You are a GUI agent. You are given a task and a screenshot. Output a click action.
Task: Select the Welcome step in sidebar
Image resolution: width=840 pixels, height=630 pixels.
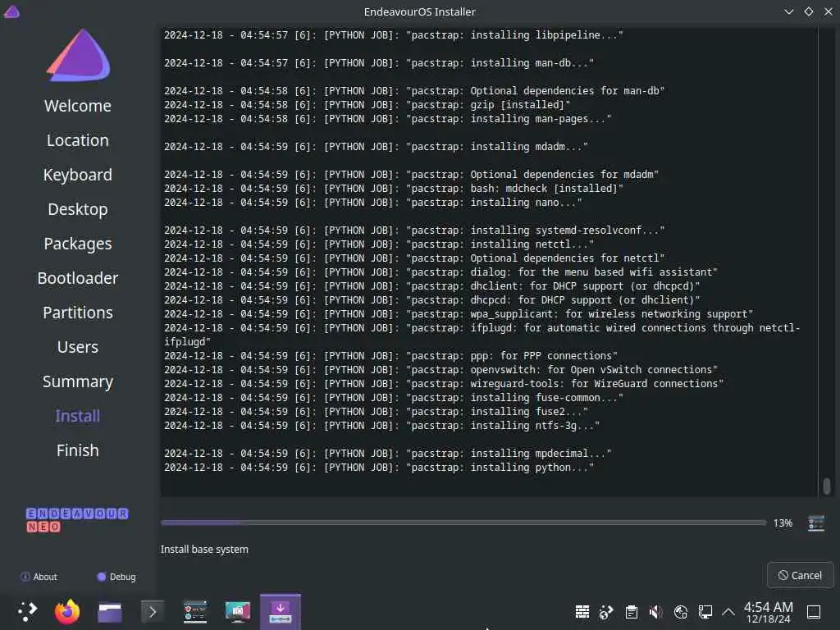point(78,106)
